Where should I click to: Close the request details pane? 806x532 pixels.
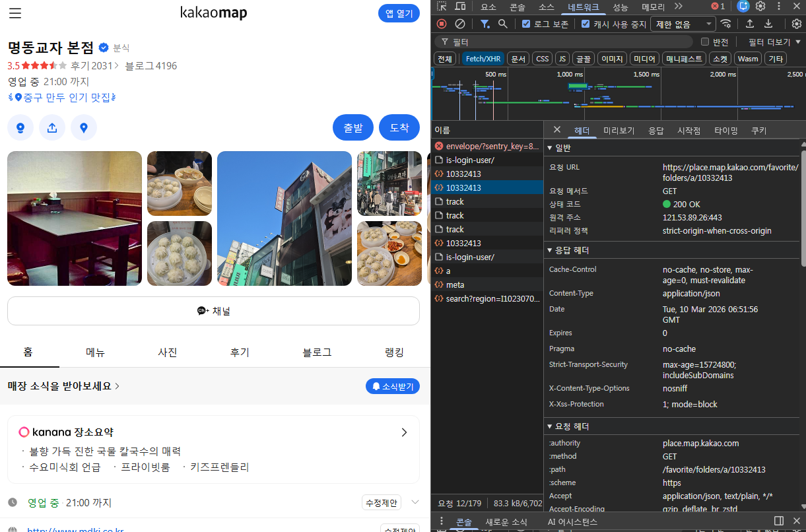(556, 130)
